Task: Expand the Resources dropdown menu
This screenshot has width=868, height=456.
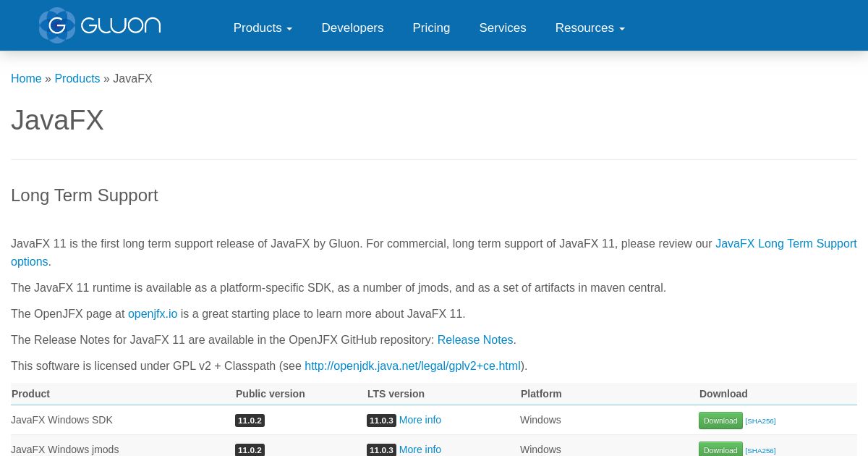Action: pyautogui.click(x=590, y=28)
